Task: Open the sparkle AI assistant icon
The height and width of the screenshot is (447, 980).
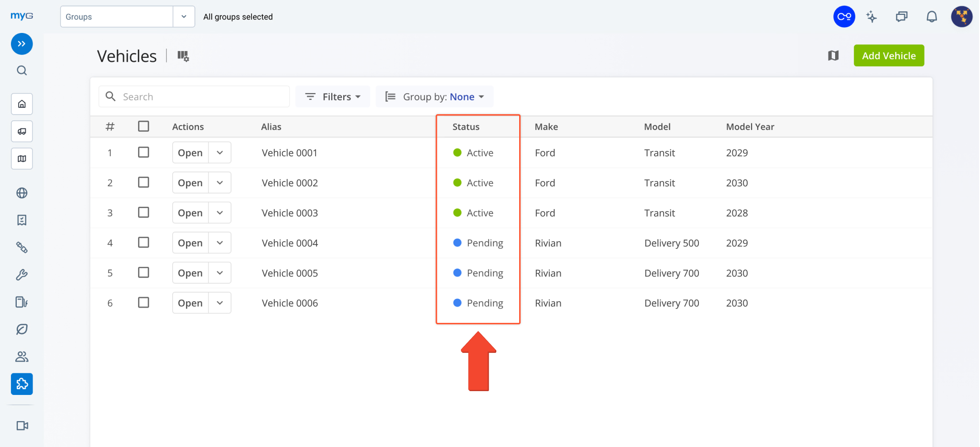Action: [x=871, y=17]
